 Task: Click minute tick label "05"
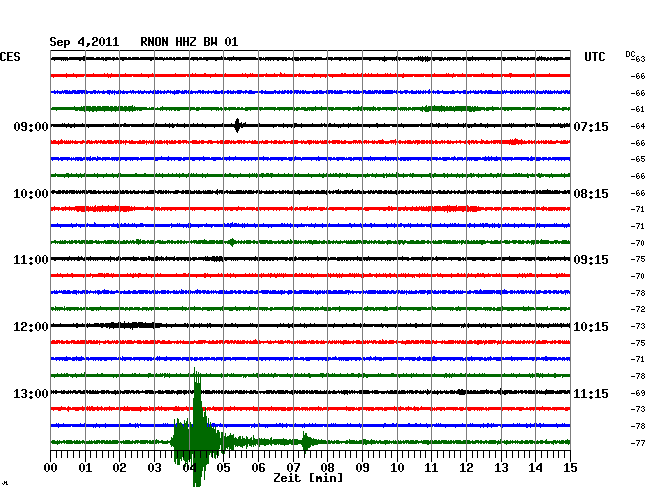tap(223, 468)
